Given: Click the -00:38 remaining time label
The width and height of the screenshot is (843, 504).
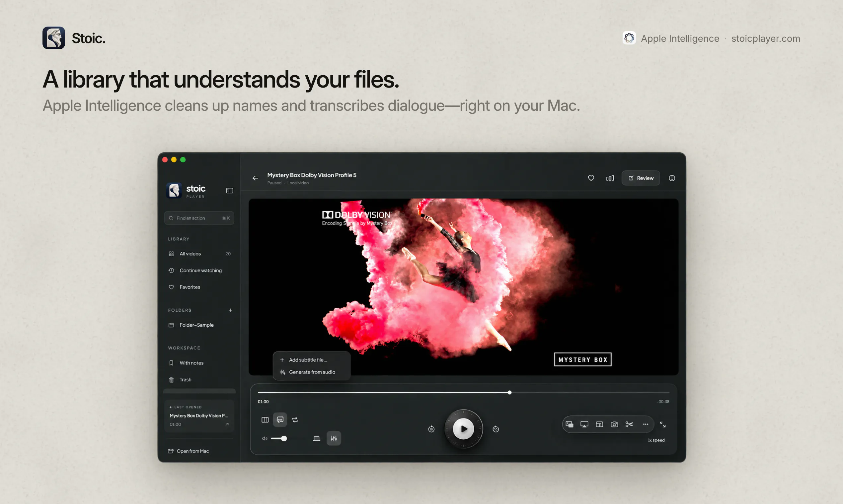Looking at the screenshot, I should pos(662,402).
